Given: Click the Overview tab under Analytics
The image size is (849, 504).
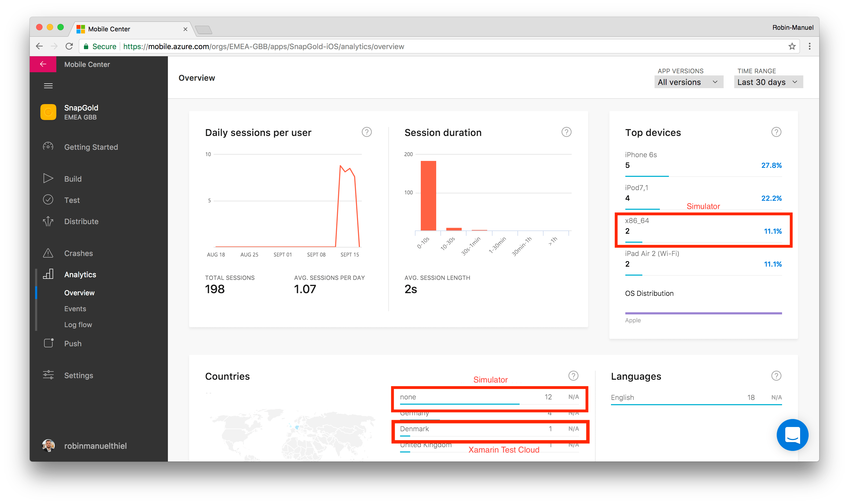Looking at the screenshot, I should coord(79,293).
